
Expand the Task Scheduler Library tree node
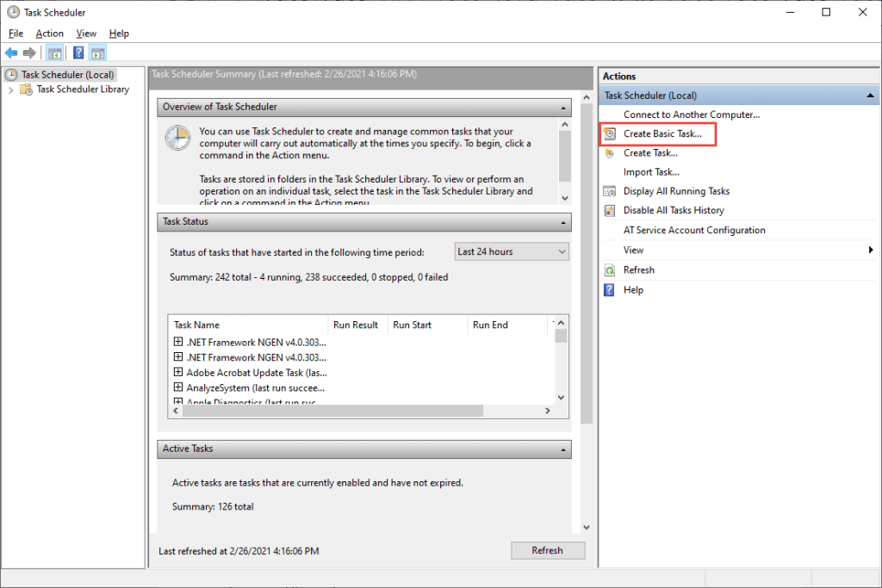10,90
